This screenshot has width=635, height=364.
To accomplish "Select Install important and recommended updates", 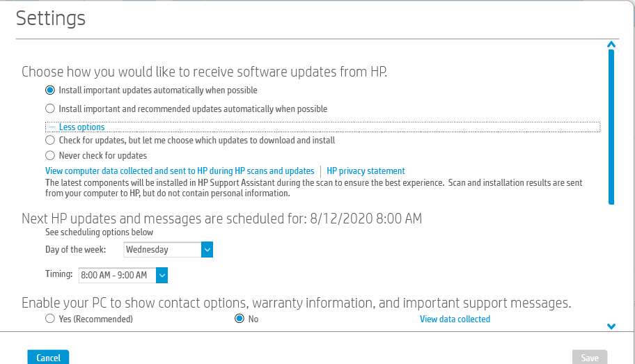I will point(50,109).
